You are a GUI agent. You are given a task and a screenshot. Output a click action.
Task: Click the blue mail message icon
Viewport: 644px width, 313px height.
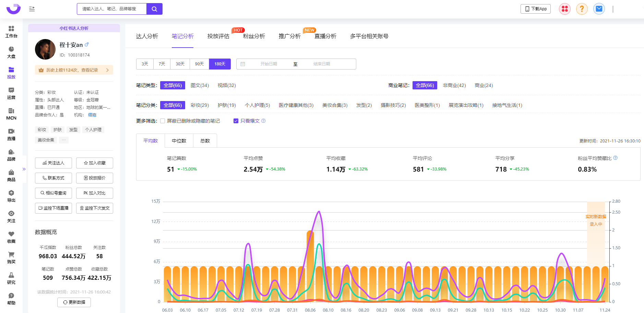tap(599, 9)
